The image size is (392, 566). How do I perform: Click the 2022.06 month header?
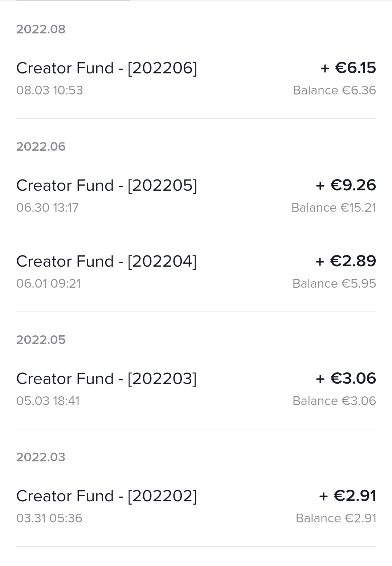(x=41, y=146)
